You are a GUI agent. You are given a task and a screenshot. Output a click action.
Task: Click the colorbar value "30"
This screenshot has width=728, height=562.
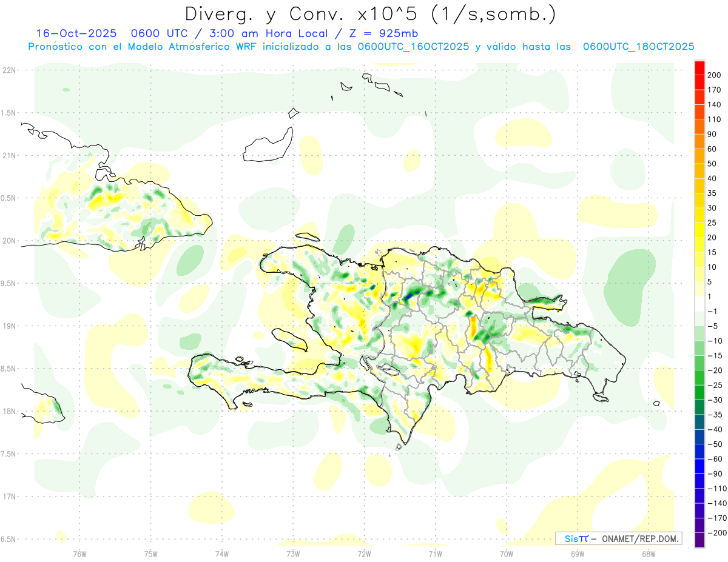(712, 208)
